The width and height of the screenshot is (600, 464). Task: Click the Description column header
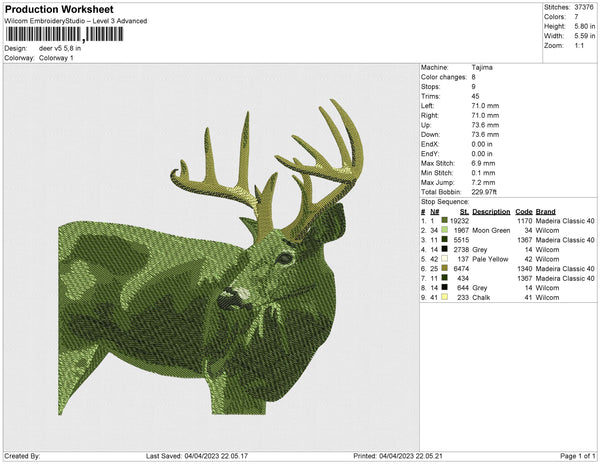(x=491, y=212)
